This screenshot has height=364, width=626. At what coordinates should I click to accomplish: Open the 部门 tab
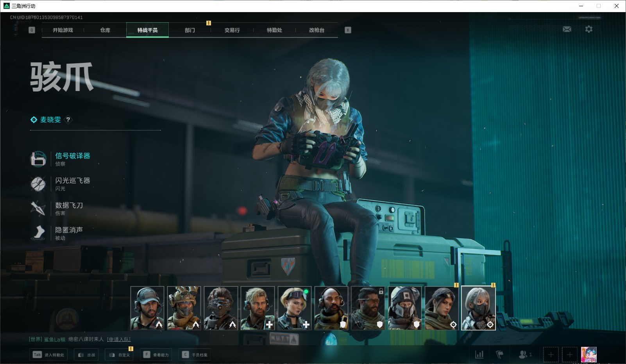coord(190,30)
